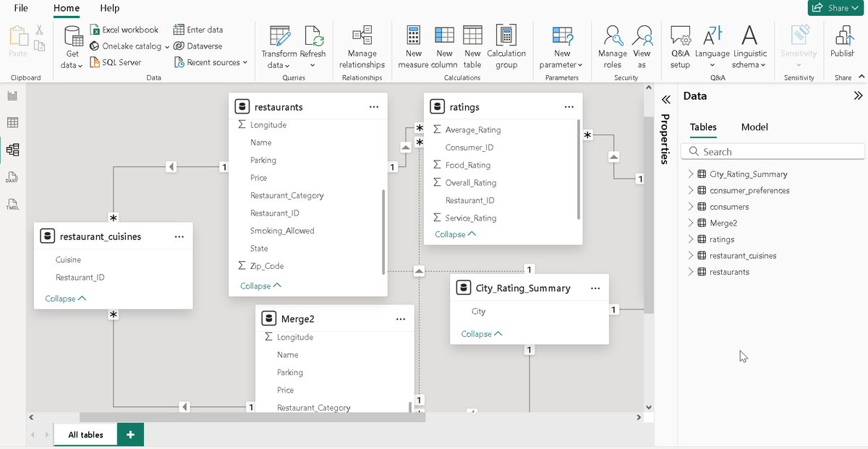Select the All tables layout tab
The height and width of the screenshot is (449, 868).
(x=85, y=435)
